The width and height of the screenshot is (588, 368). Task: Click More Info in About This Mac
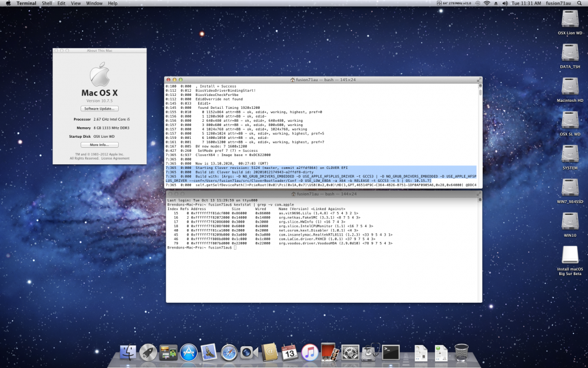[100, 145]
